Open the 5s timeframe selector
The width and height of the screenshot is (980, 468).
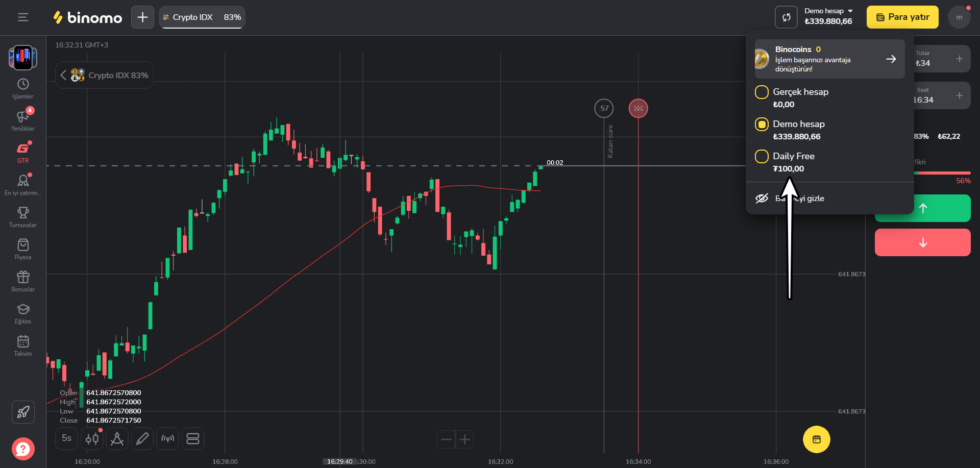[x=66, y=438]
